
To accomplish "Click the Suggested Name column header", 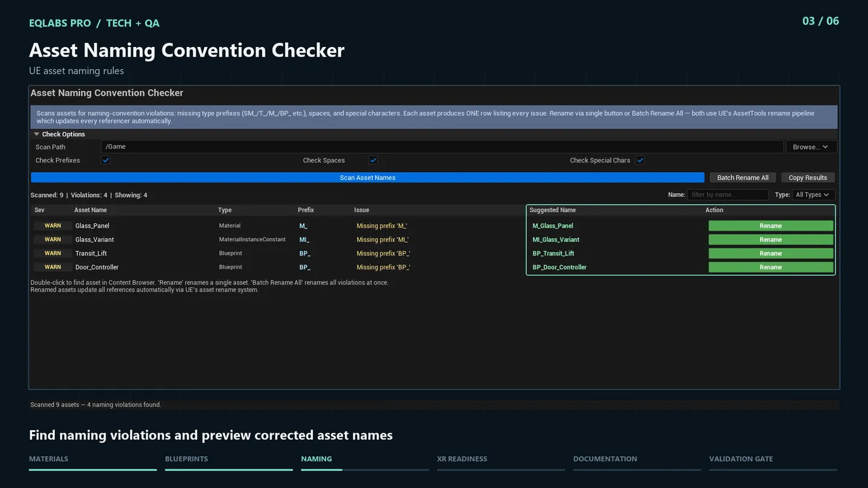I will [553, 210].
